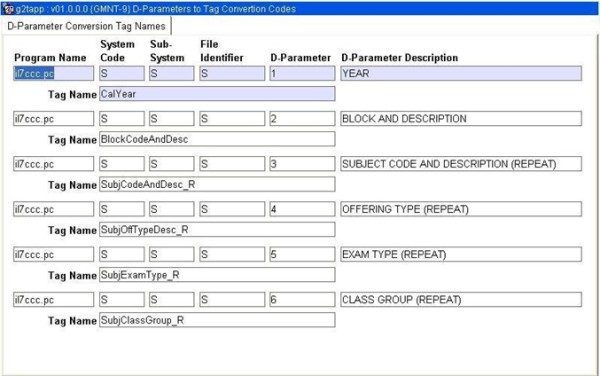Click the g2tapp window title bar icon
This screenshot has width=600, height=376.
(x=8, y=8)
